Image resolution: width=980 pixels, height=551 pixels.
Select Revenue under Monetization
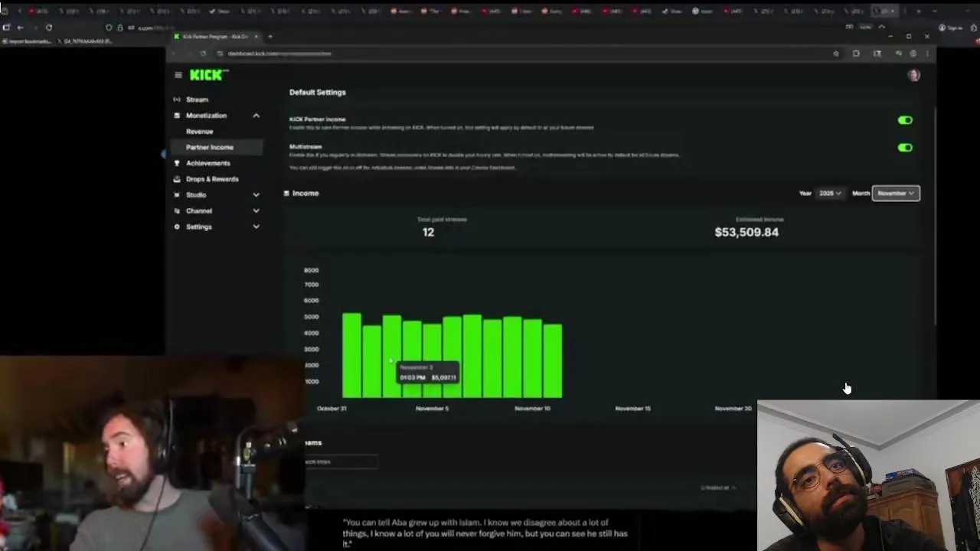coord(199,132)
